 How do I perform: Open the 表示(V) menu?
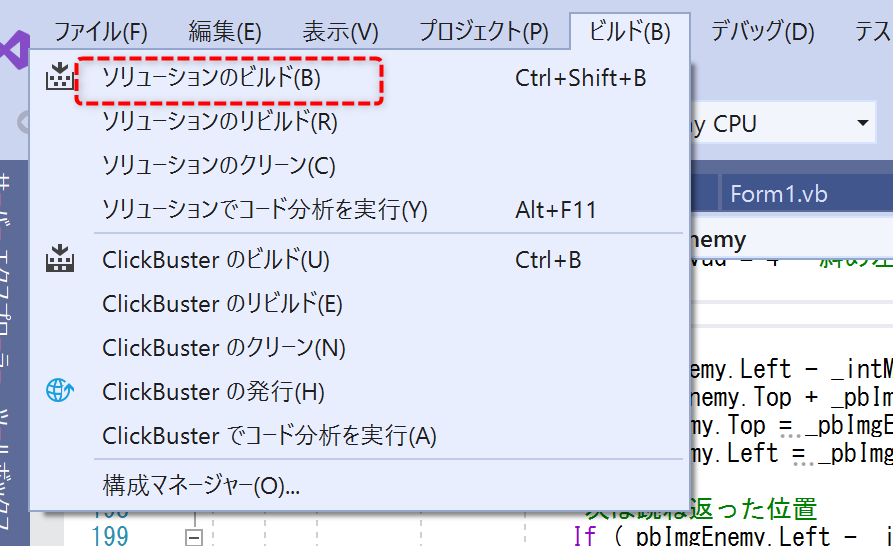(x=340, y=31)
